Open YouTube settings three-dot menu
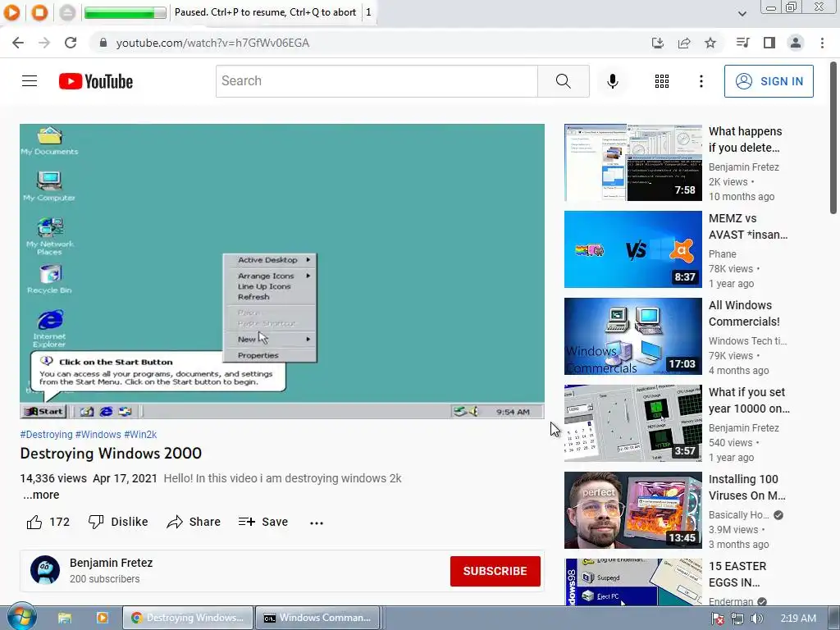Screen dimensions: 840x630 [701, 81]
